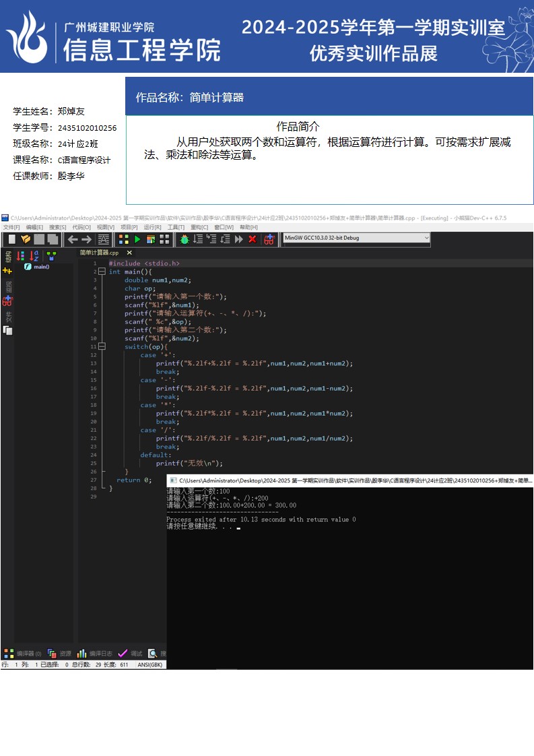The image size is (534, 756).
Task: Click the green Run triangle icon
Action: [x=137, y=239]
